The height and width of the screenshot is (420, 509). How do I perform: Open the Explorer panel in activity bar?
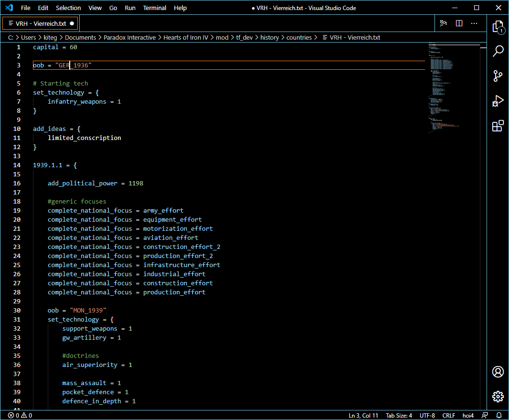tap(498, 27)
